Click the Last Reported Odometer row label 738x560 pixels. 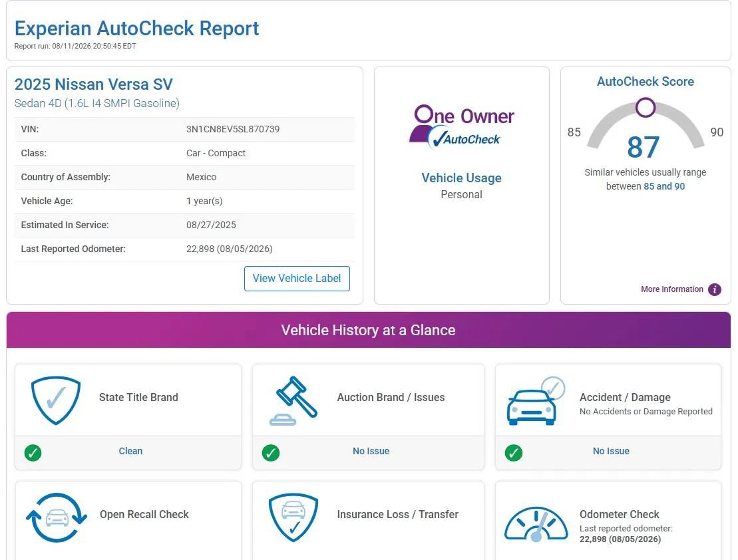point(73,249)
